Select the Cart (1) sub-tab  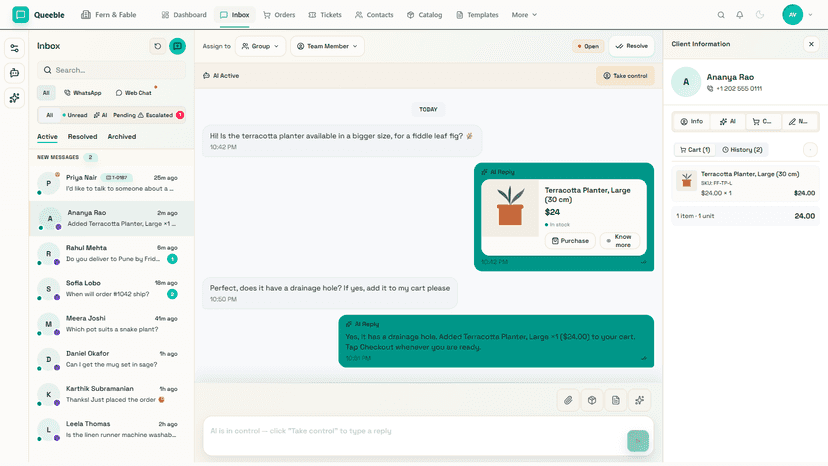pos(694,150)
